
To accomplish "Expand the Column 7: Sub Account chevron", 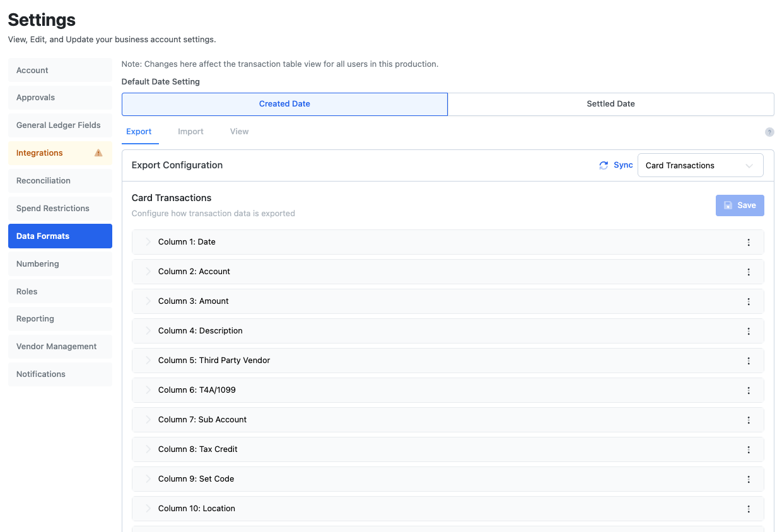I will (149, 420).
